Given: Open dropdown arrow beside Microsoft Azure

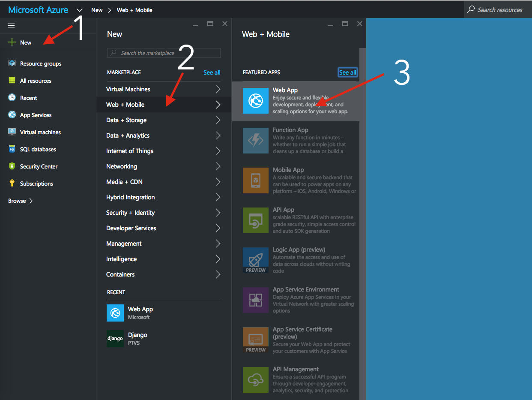Looking at the screenshot, I should pos(80,10).
